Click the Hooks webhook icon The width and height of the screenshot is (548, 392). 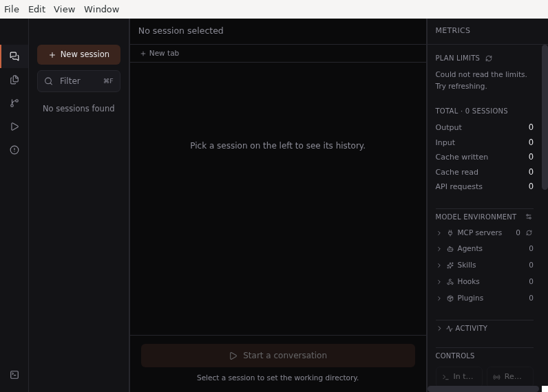[450, 282]
